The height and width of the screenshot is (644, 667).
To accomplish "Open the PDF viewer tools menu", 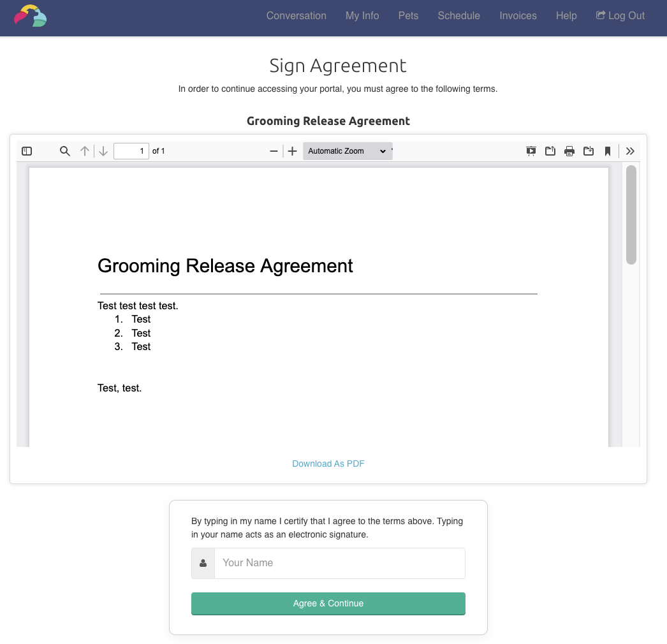I will [630, 151].
